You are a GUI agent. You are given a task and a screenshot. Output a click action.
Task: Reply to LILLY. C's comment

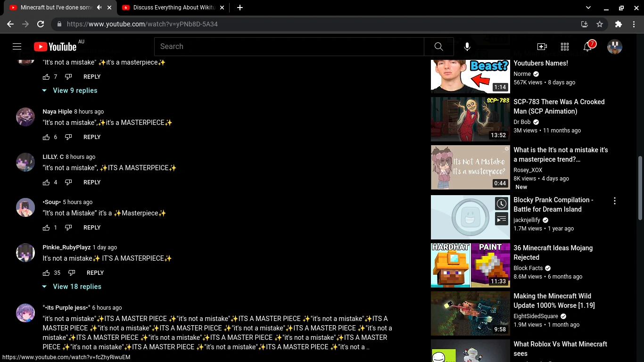point(92,182)
